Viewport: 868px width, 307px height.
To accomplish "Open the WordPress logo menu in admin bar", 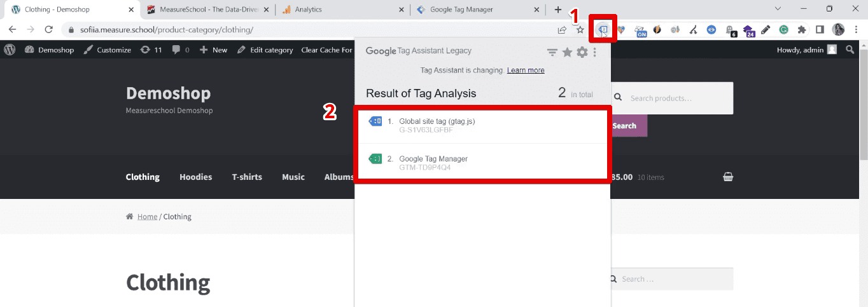I will tap(10, 50).
